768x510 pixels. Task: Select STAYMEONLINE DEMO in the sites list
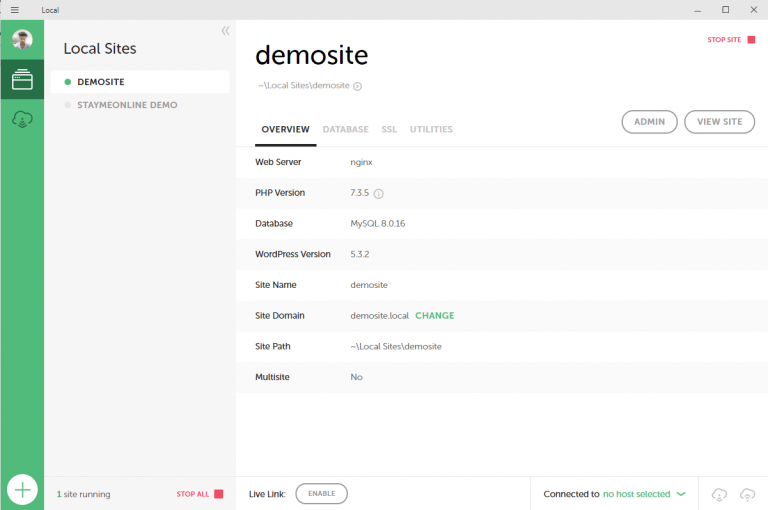tap(127, 104)
